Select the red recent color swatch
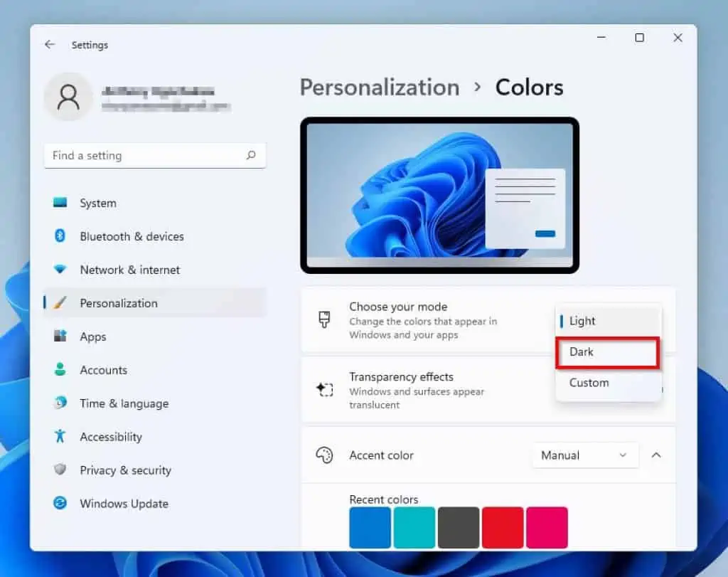This screenshot has height=577, width=728. [503, 527]
